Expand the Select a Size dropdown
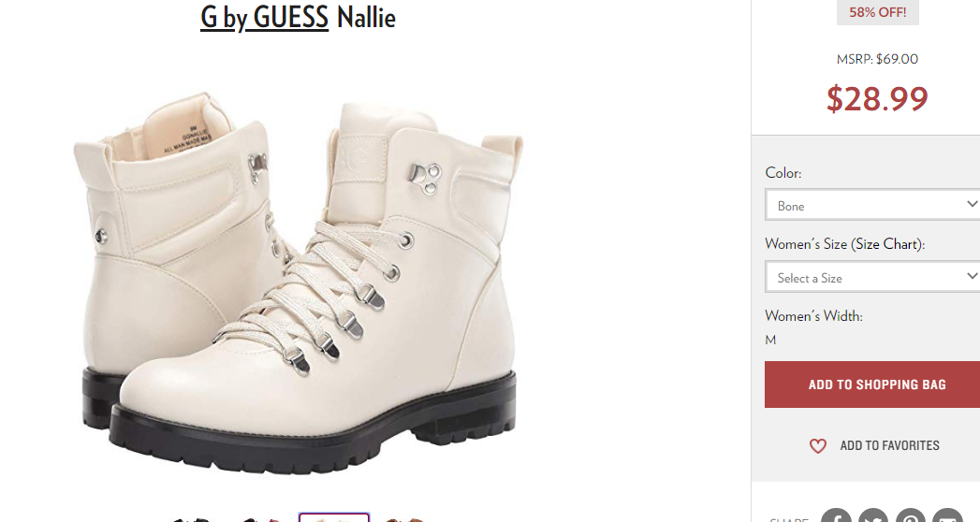The height and width of the screenshot is (522, 980). [872, 277]
